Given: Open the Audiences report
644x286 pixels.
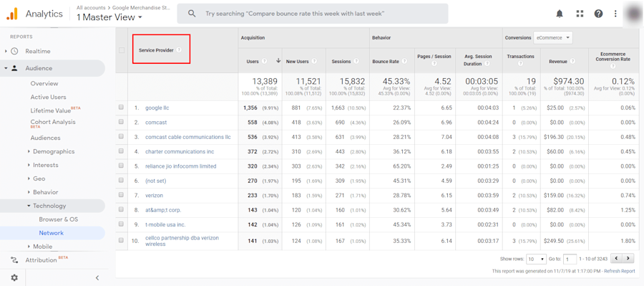Looking at the screenshot, I should (45, 138).
